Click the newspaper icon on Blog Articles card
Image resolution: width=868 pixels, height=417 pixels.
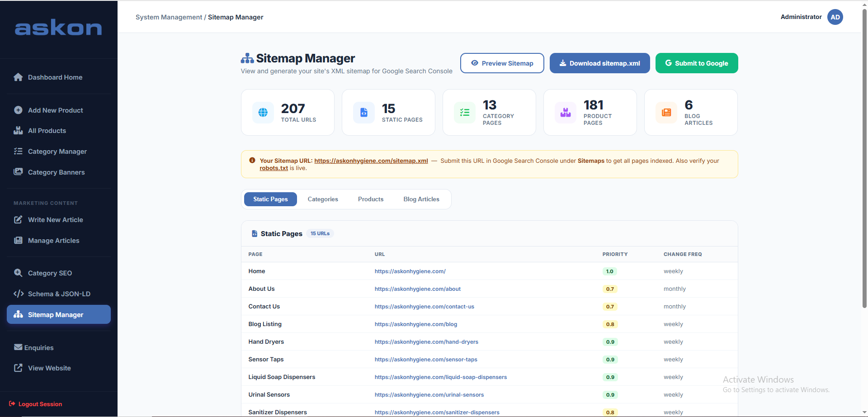[666, 113]
